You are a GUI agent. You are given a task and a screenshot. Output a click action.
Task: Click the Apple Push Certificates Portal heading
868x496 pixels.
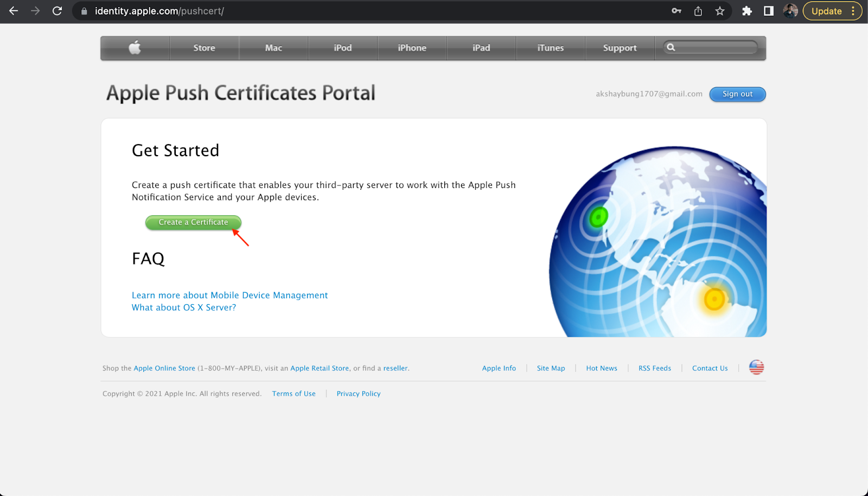click(241, 93)
